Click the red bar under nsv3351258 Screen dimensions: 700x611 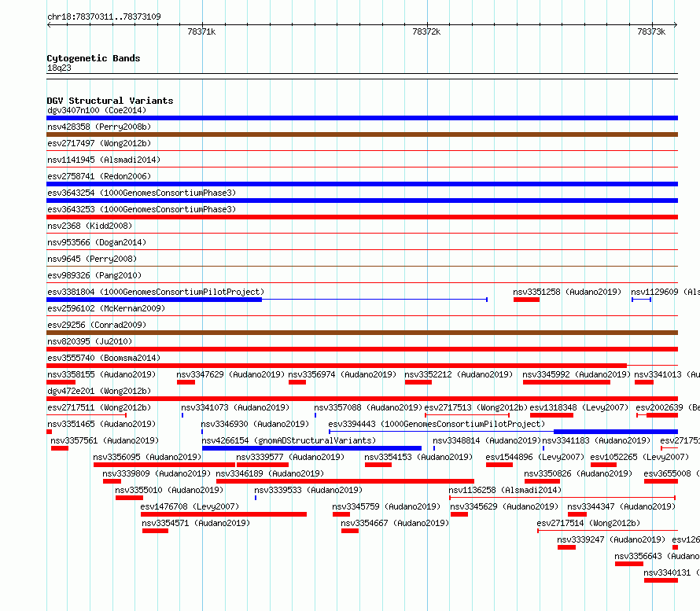526,300
